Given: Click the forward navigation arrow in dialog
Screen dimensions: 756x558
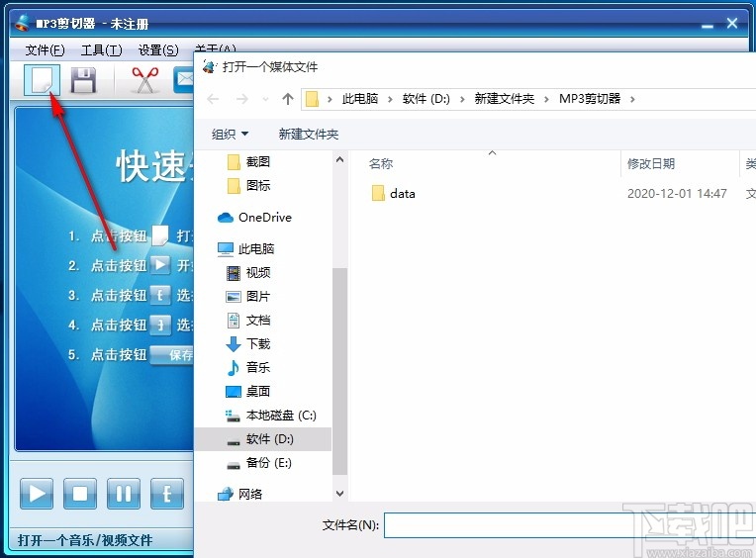Looking at the screenshot, I should click(x=242, y=99).
